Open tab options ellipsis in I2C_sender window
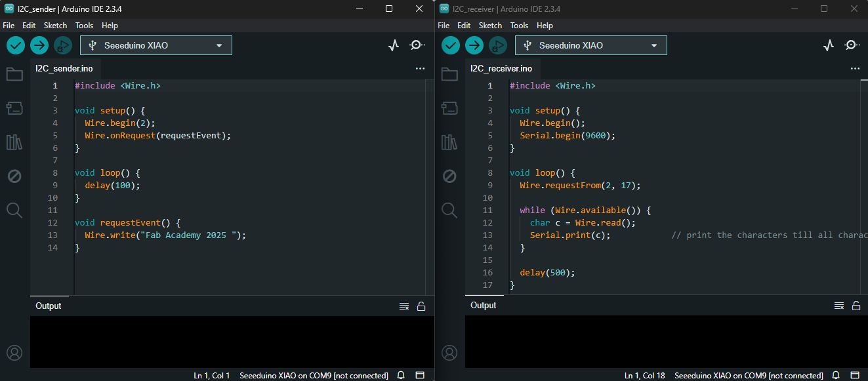 click(x=420, y=68)
